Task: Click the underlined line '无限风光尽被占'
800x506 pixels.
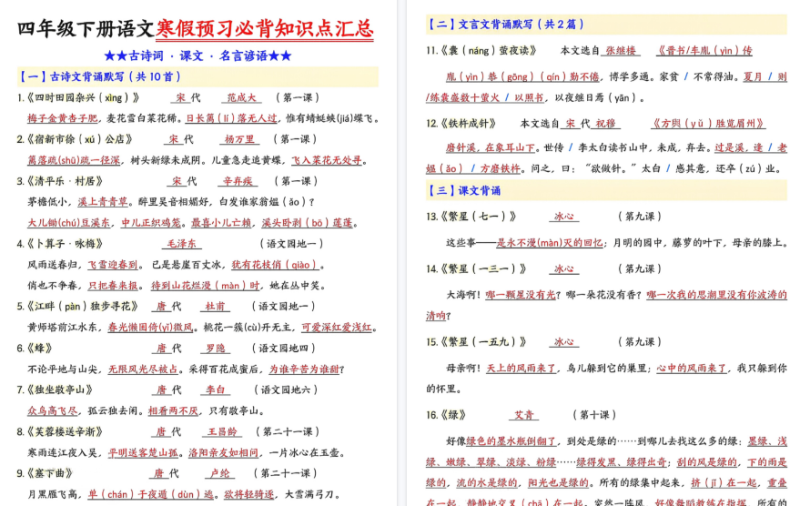Action: (x=143, y=369)
